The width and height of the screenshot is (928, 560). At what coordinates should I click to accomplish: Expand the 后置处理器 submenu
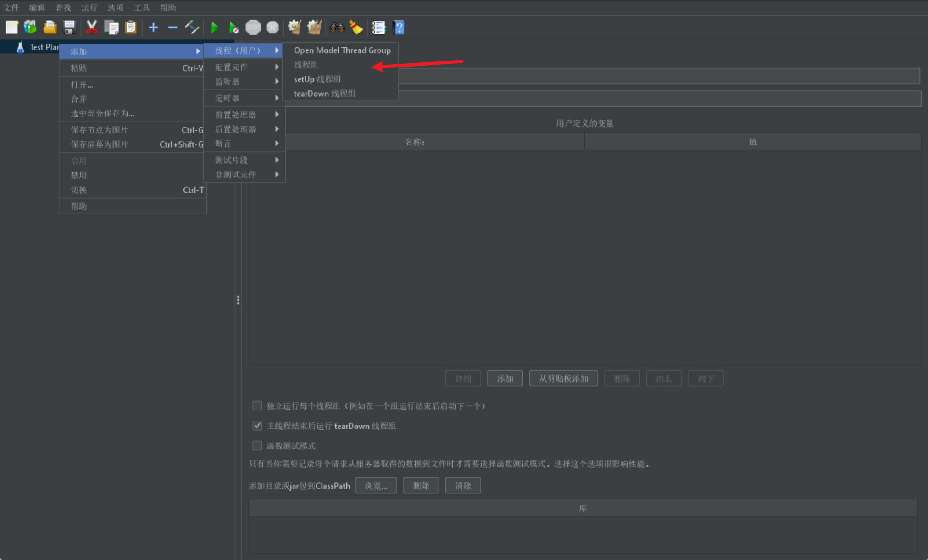point(244,129)
